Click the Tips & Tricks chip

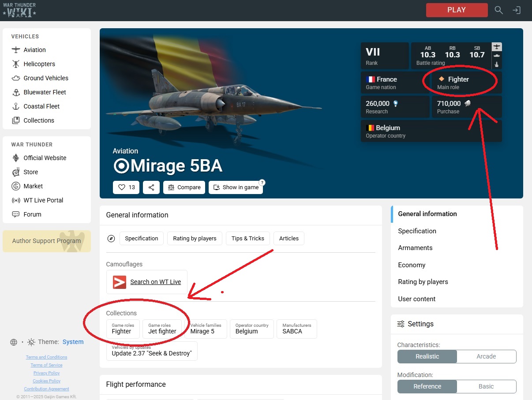(248, 239)
